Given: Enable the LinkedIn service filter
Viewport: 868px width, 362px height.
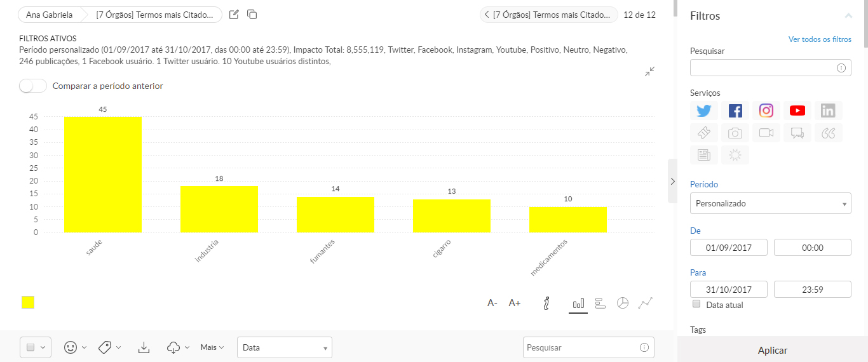Looking at the screenshot, I should (x=828, y=111).
